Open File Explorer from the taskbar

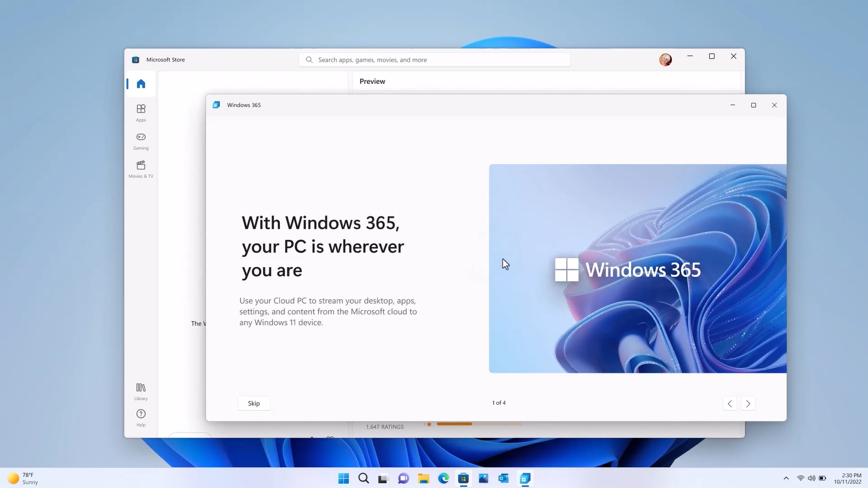coord(423,478)
